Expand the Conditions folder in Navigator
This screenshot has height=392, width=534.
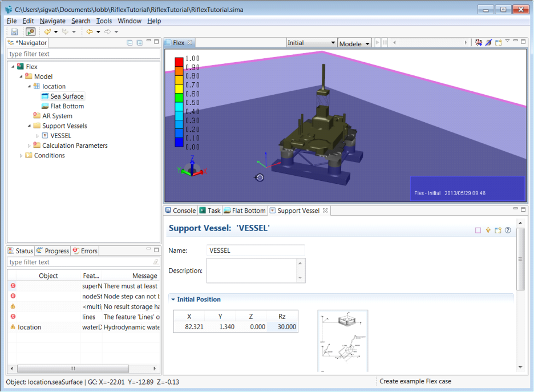[22, 155]
